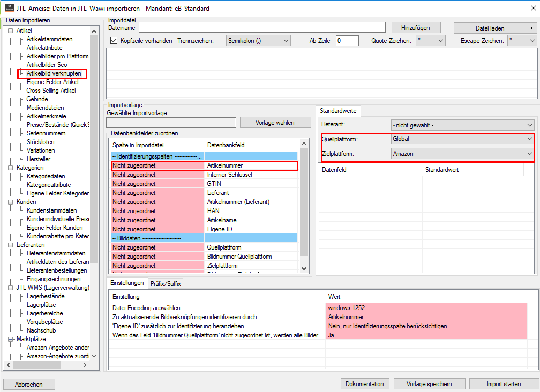Screen dimensions: 540x392
Task: Select Artikelstammdaten in the tree
Action: point(50,39)
